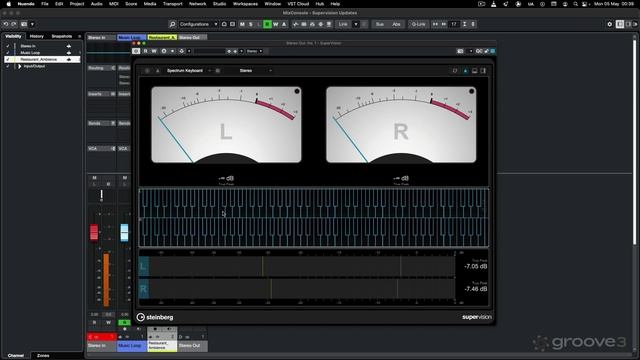Screen dimensions: 640x360
Task: Open the VST Cloud menu
Action: 298,4
